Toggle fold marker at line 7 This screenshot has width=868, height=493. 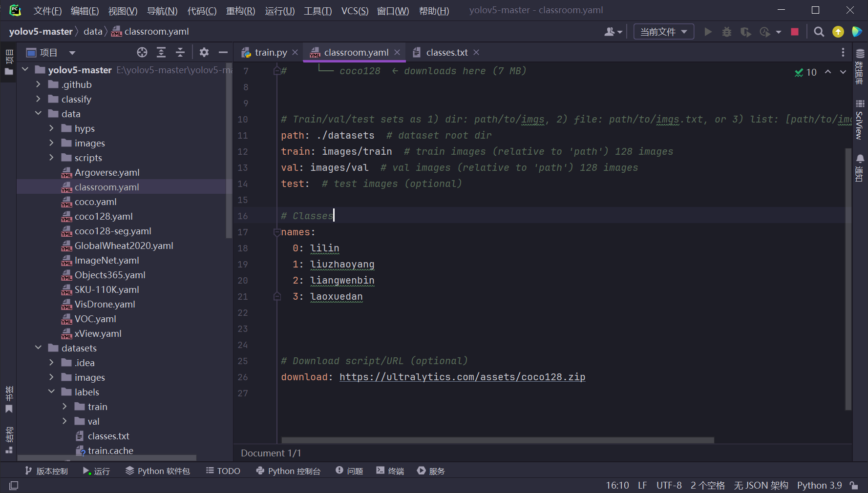[x=277, y=71]
